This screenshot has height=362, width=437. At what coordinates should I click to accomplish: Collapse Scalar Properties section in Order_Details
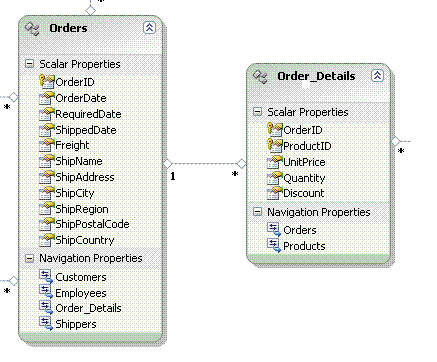point(258,112)
